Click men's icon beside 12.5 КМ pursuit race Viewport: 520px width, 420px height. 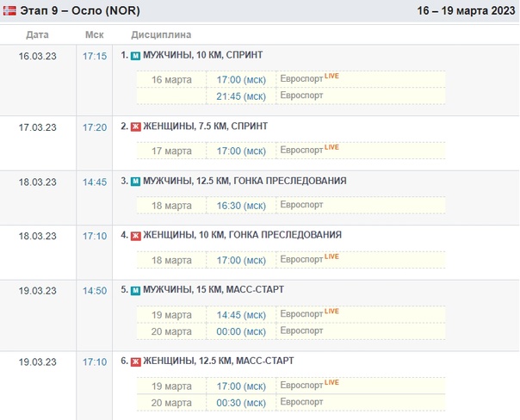[x=135, y=182]
